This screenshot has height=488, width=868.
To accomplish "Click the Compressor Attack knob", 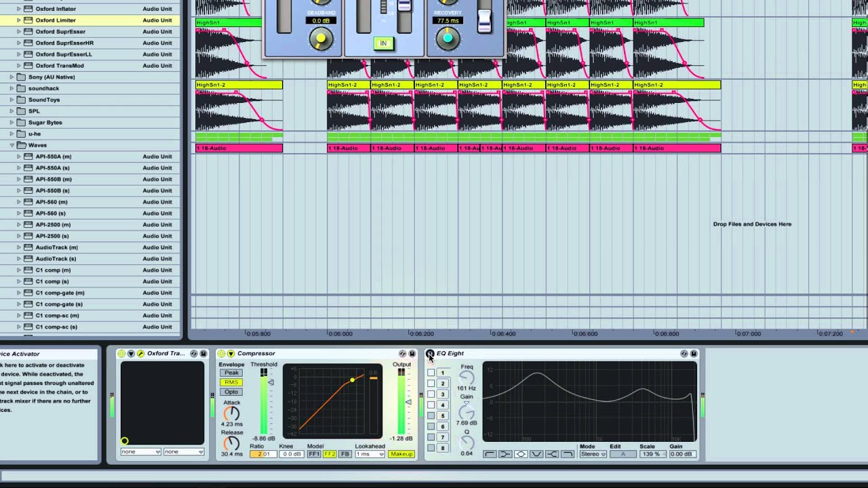I will 232,413.
